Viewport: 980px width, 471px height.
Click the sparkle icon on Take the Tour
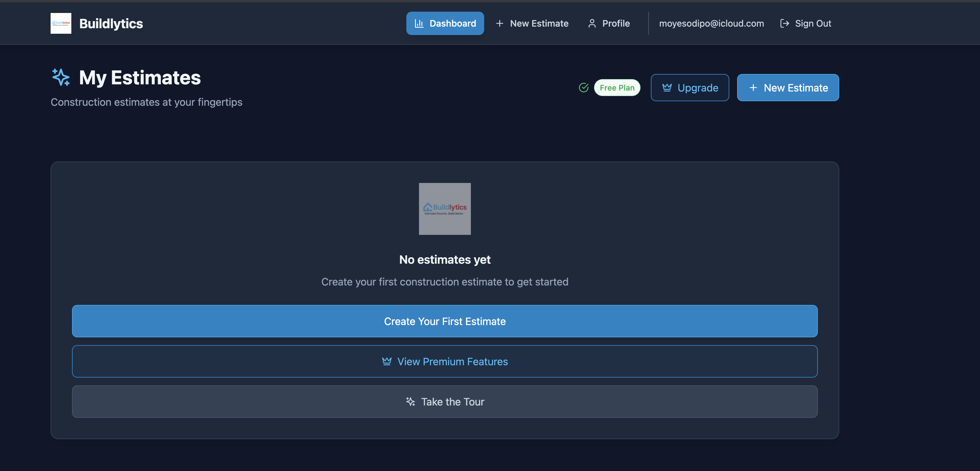[410, 401]
